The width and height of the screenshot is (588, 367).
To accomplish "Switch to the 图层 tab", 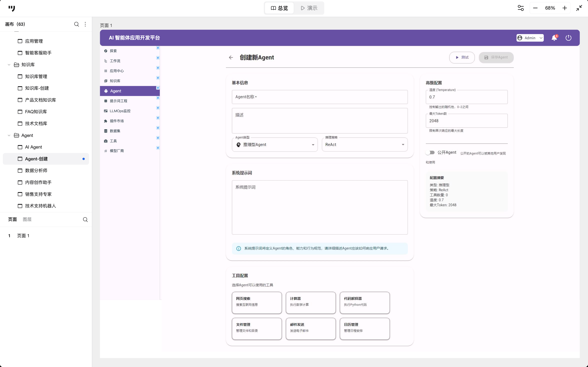I will tap(27, 219).
